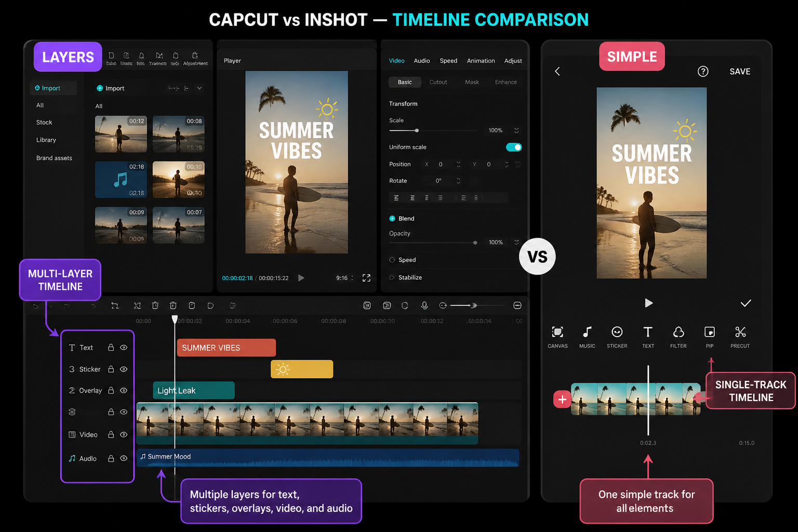Viewport: 798px width, 532px height.
Task: Open the Cutout sub-tab
Action: 438,82
